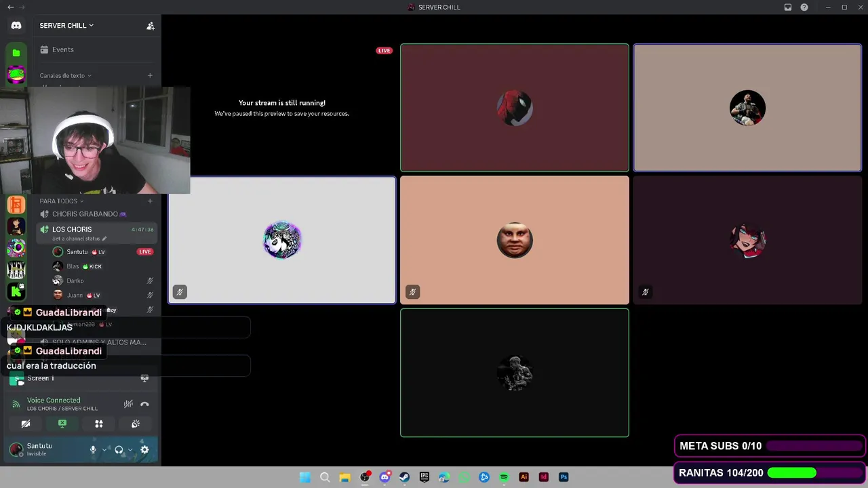Open Spotify from taskbar
The width and height of the screenshot is (868, 488).
tap(504, 477)
